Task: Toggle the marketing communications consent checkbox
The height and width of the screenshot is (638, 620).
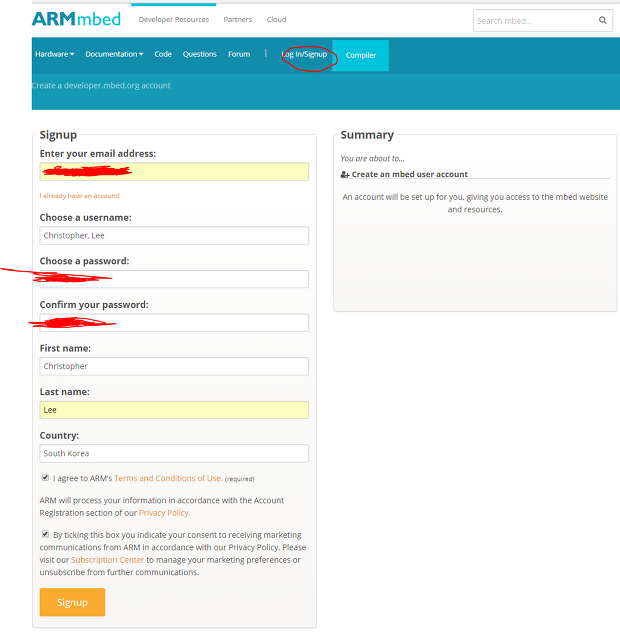Action: tap(45, 534)
